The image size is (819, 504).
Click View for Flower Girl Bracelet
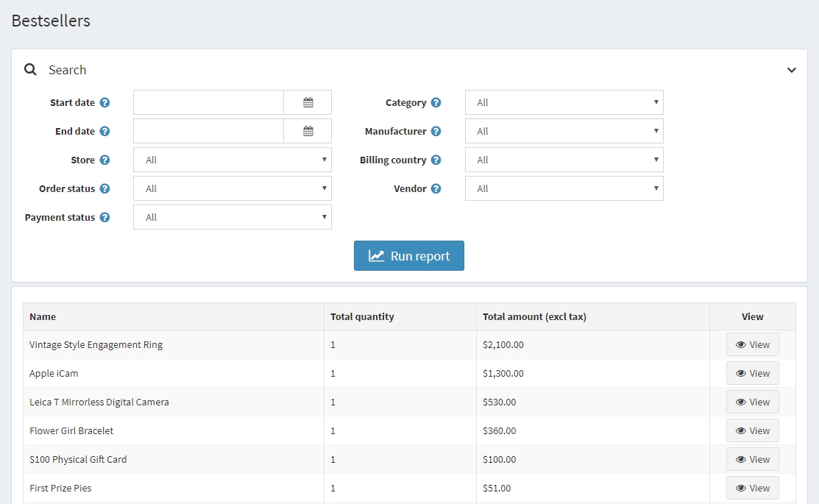tap(752, 430)
